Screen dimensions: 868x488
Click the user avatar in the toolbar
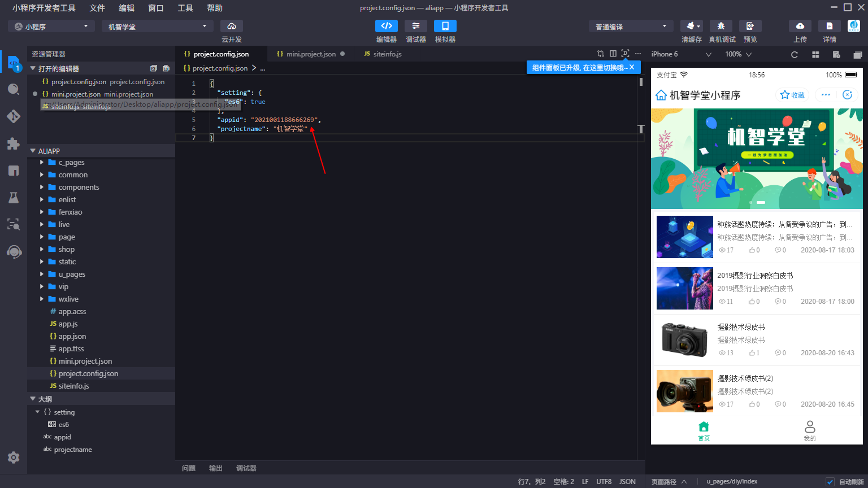click(x=854, y=26)
